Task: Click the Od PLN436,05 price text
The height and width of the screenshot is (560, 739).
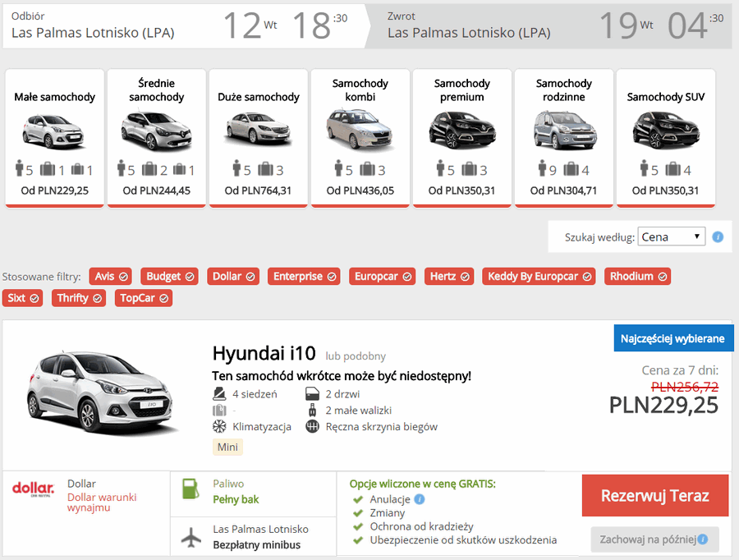Action: pyautogui.click(x=360, y=190)
